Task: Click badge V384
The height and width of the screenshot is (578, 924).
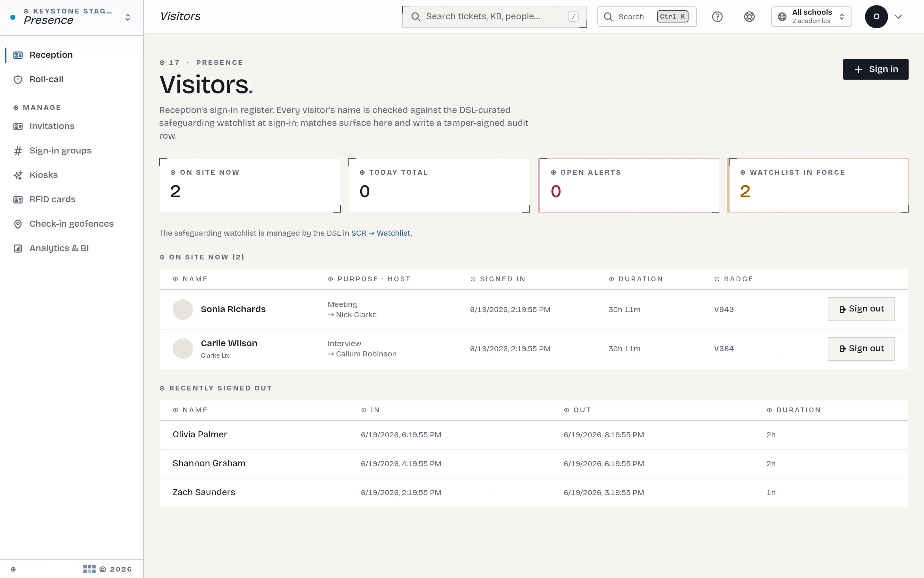Action: pyautogui.click(x=724, y=349)
